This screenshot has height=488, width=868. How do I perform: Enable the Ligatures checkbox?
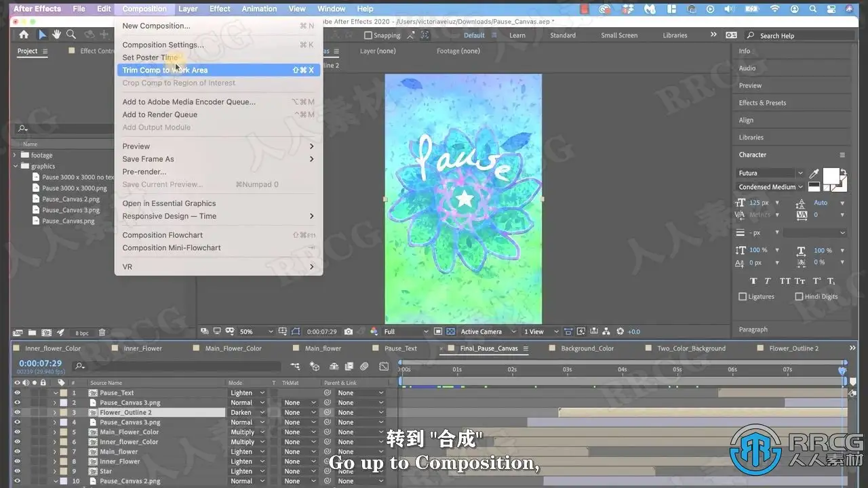(743, 297)
